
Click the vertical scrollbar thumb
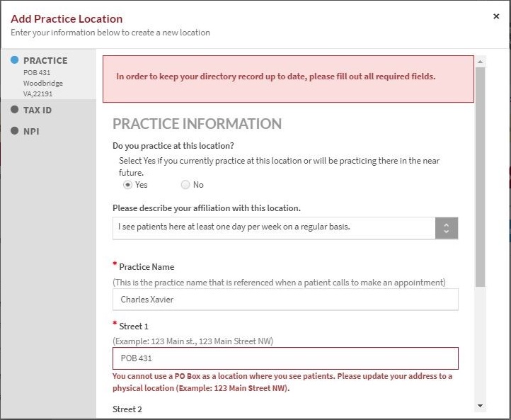pyautogui.click(x=480, y=177)
